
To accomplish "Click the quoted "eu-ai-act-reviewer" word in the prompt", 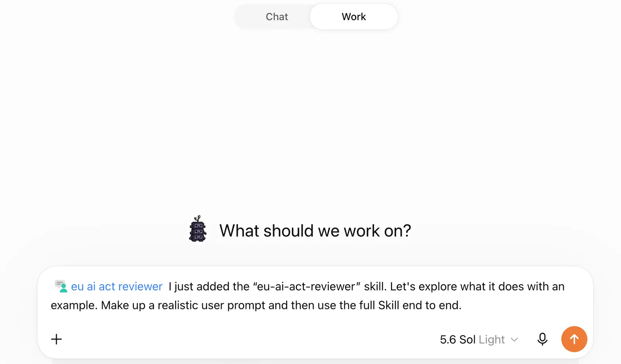I will click(307, 286).
